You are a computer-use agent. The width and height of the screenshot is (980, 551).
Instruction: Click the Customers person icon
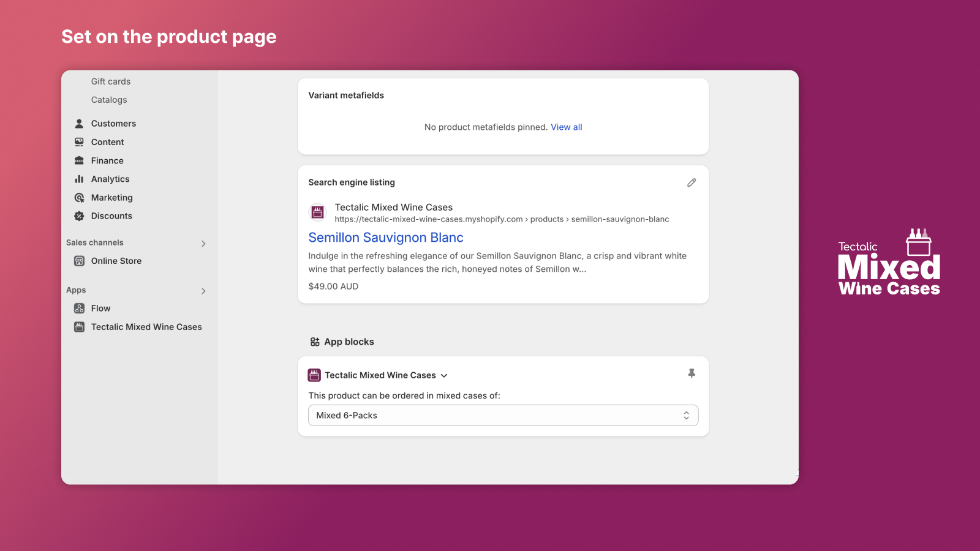(79, 124)
